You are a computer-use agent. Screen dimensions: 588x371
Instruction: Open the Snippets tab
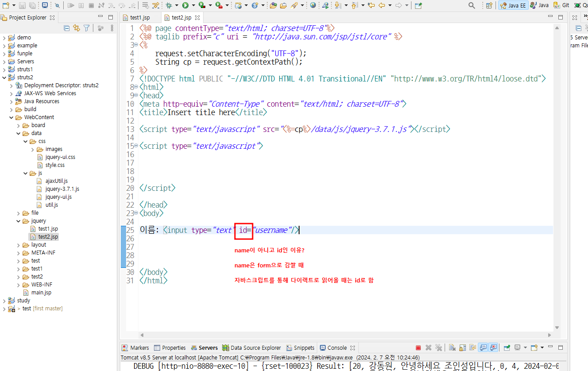(300, 348)
